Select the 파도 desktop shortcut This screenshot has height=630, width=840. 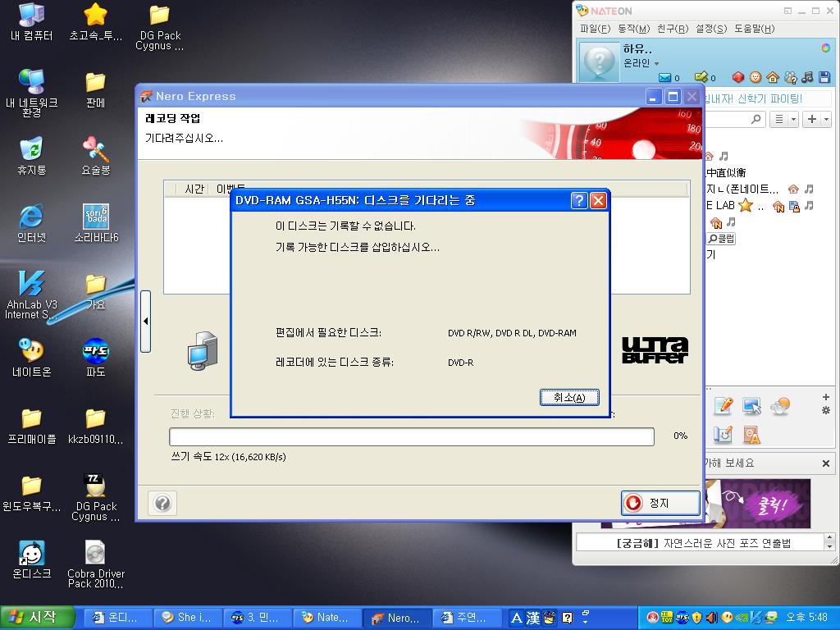click(x=96, y=358)
